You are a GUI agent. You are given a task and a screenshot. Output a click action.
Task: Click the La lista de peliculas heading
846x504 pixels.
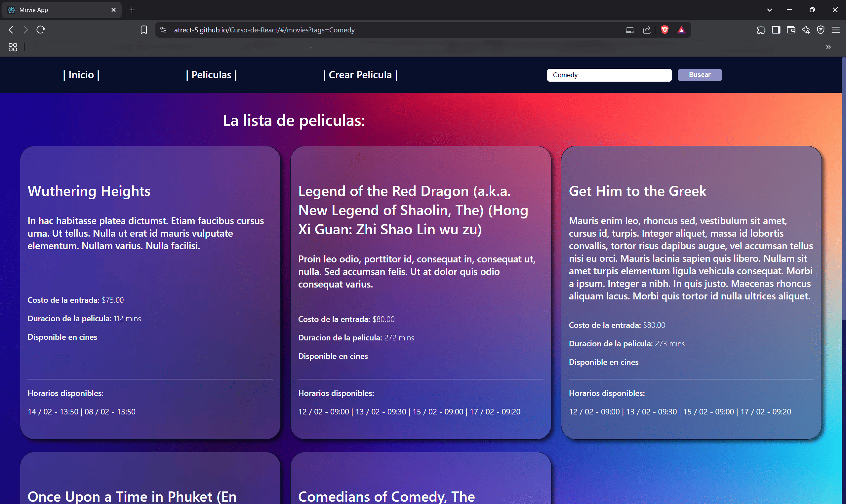pyautogui.click(x=294, y=121)
